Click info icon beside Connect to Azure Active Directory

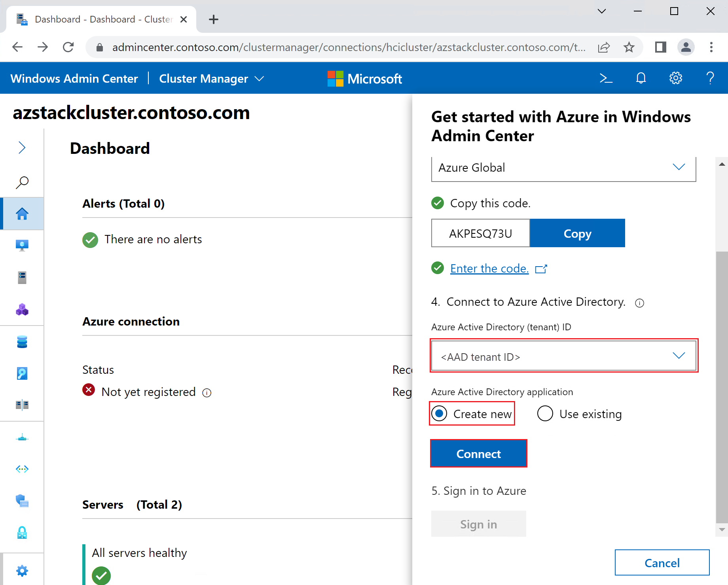point(639,303)
